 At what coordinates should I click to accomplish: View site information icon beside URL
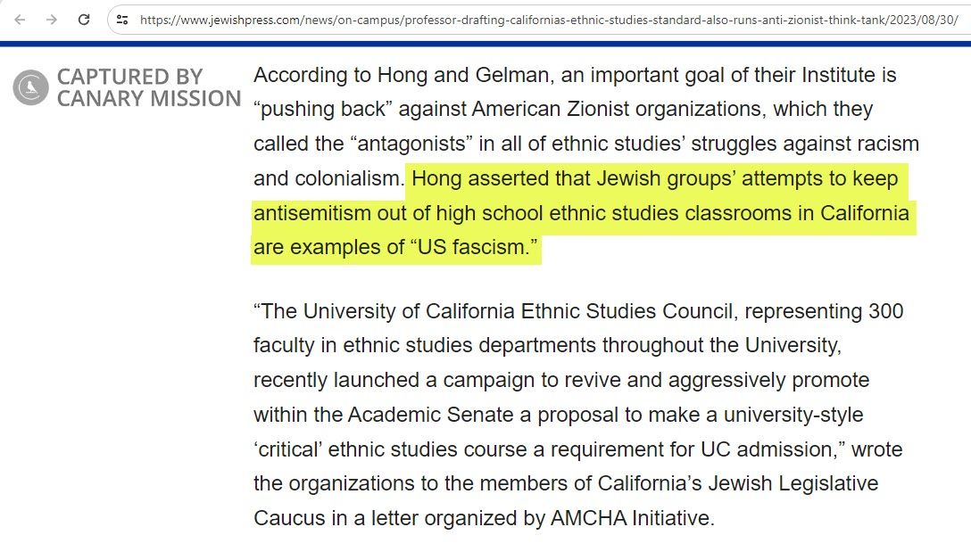click(x=122, y=19)
